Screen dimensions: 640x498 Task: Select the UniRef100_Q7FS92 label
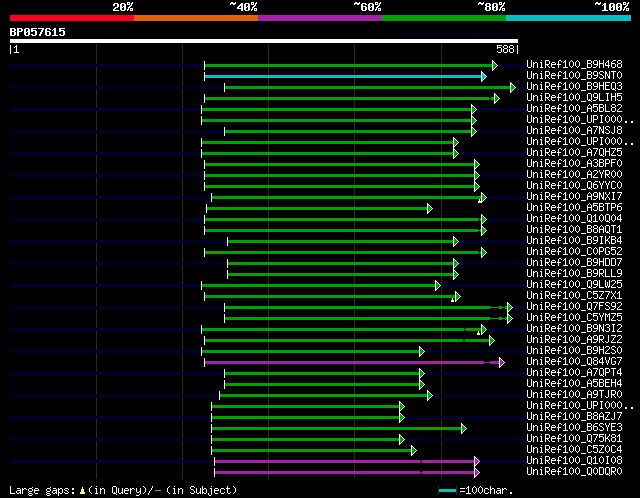574,307
